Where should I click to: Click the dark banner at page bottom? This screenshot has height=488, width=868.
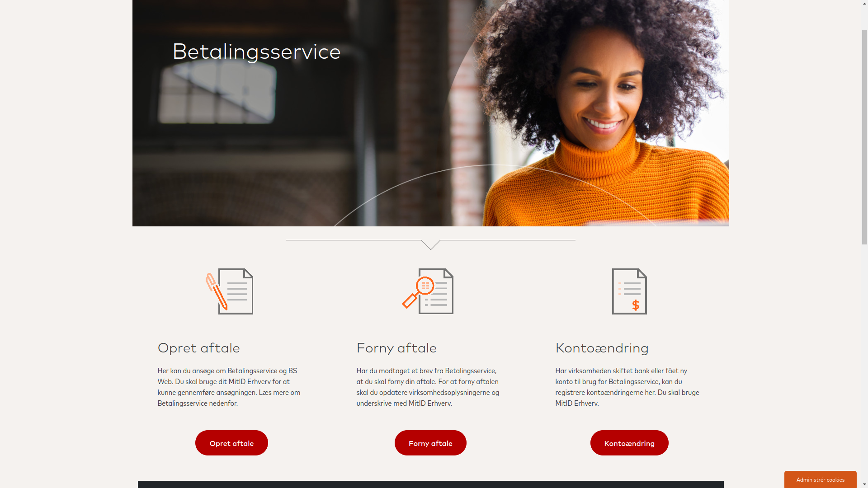[x=430, y=484]
